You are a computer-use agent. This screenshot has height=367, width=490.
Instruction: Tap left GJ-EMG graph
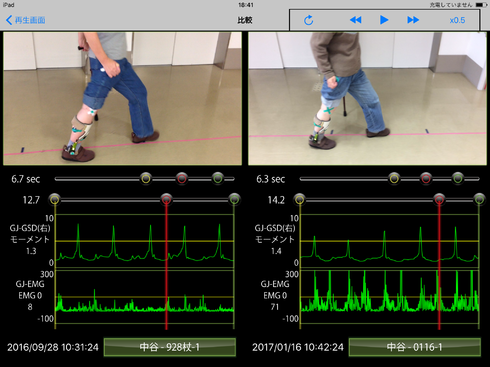(144, 297)
